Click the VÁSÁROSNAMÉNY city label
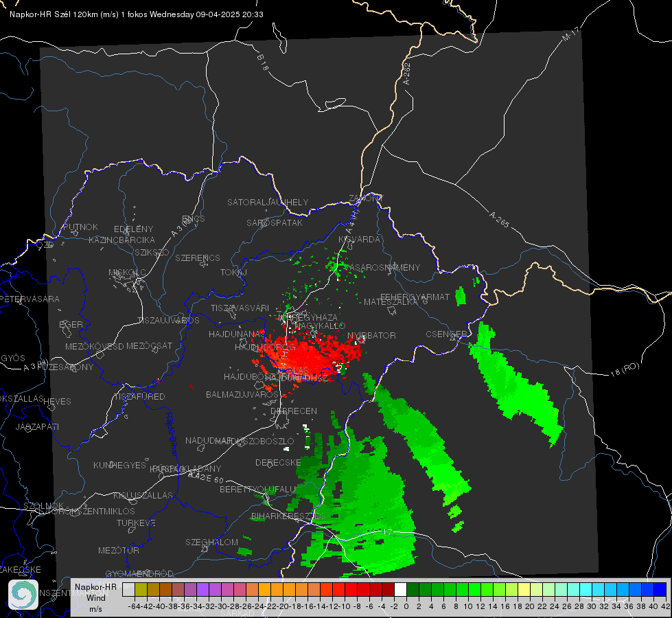 click(x=382, y=268)
